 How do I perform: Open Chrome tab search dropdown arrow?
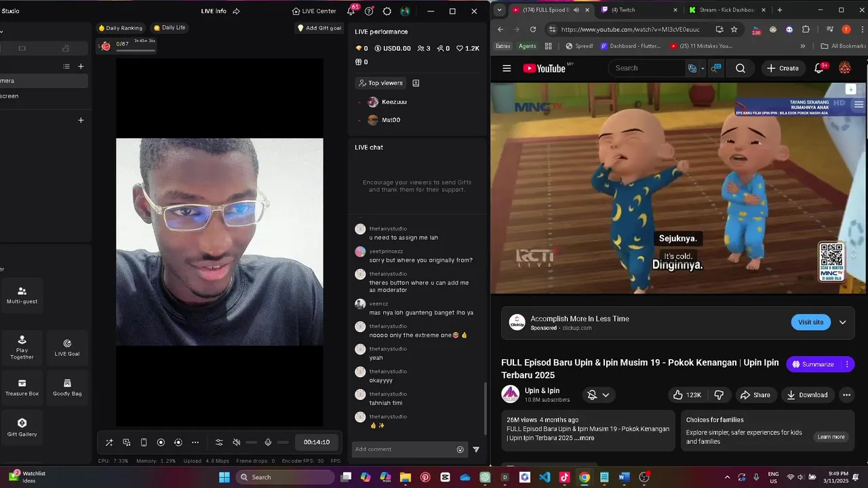tap(499, 10)
